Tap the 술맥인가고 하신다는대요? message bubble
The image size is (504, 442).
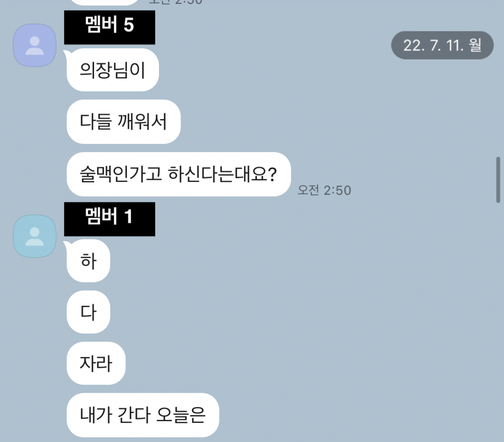click(179, 174)
